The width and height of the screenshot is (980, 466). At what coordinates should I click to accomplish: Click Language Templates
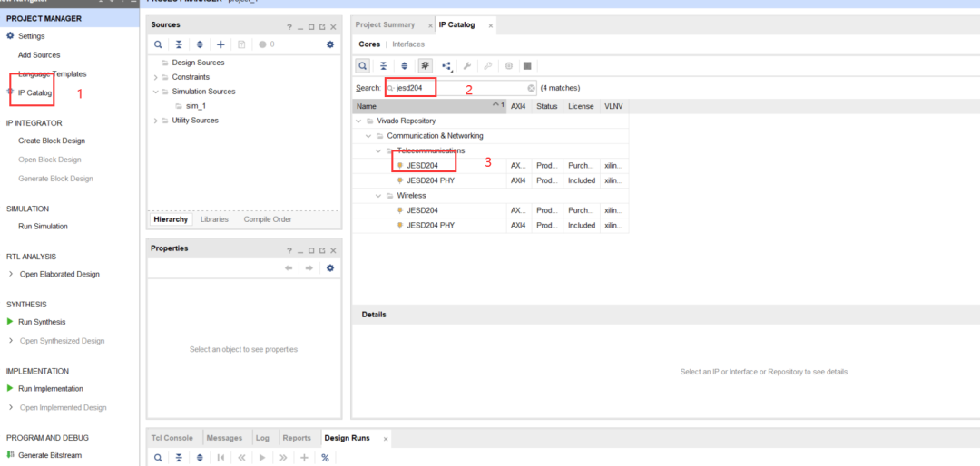click(53, 73)
